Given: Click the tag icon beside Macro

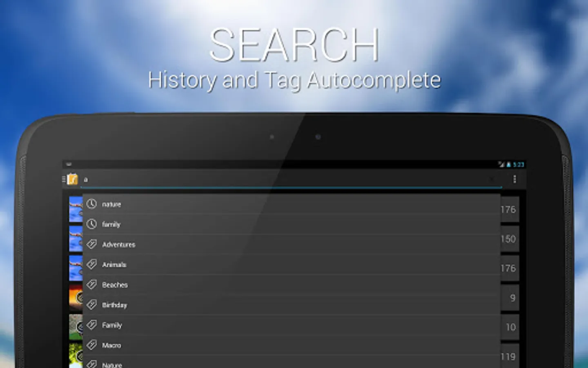Looking at the screenshot, I should pyautogui.click(x=92, y=345).
